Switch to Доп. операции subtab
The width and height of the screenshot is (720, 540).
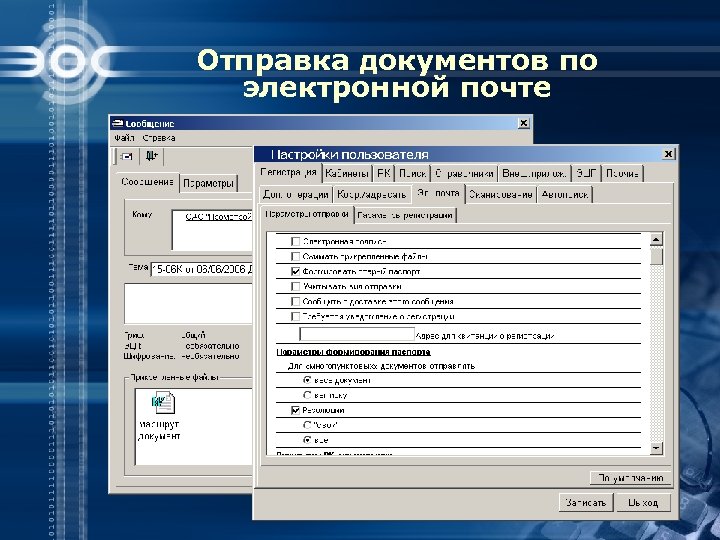(x=296, y=194)
